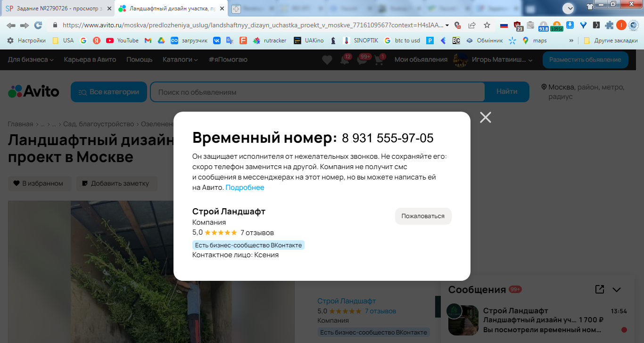This screenshot has width=644, height=343.
Task: Click the browser back arrow
Action: tap(10, 25)
